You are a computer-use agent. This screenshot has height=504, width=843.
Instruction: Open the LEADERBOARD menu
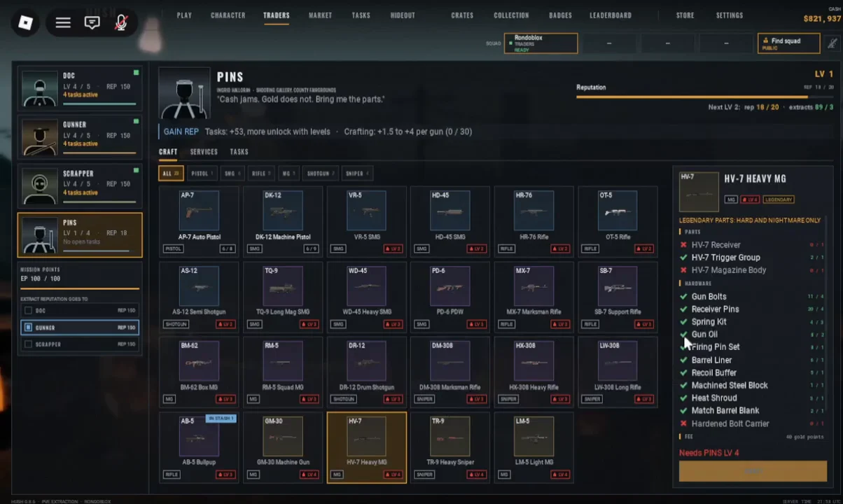(x=611, y=15)
